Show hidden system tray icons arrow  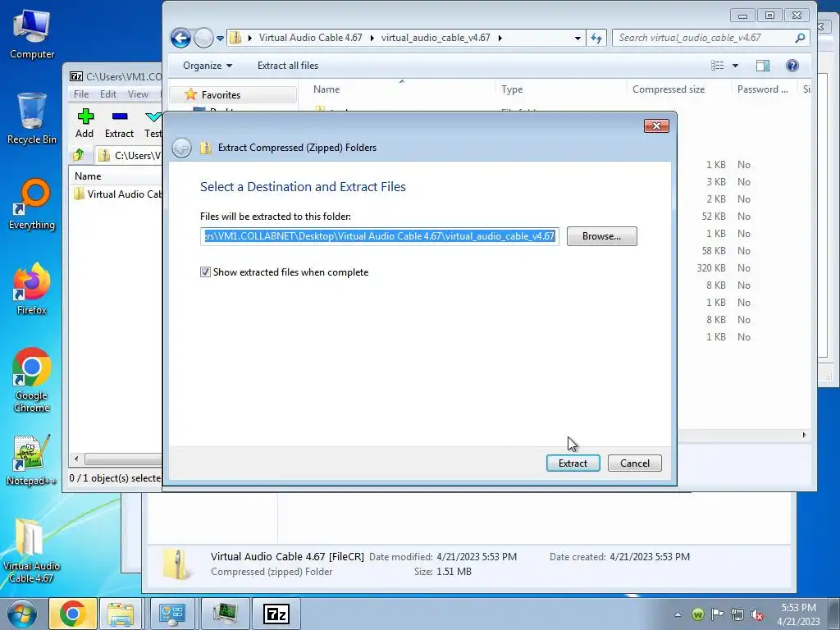point(678,614)
